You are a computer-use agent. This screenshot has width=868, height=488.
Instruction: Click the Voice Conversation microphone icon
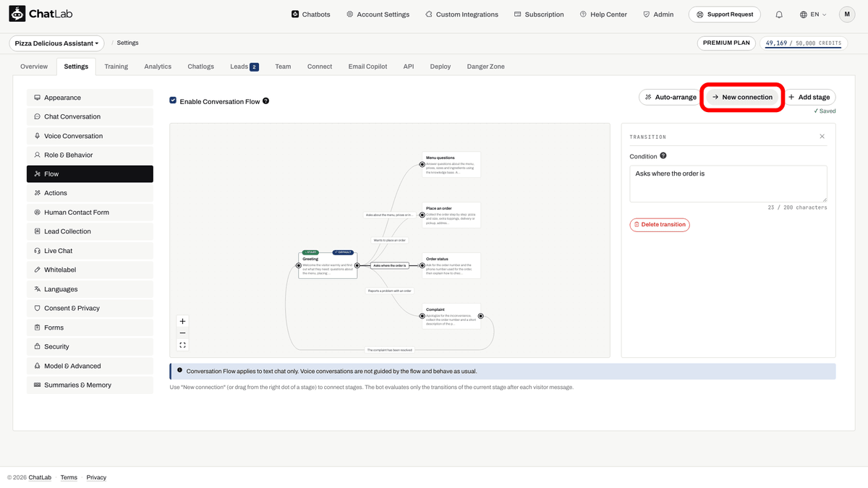coord(38,136)
